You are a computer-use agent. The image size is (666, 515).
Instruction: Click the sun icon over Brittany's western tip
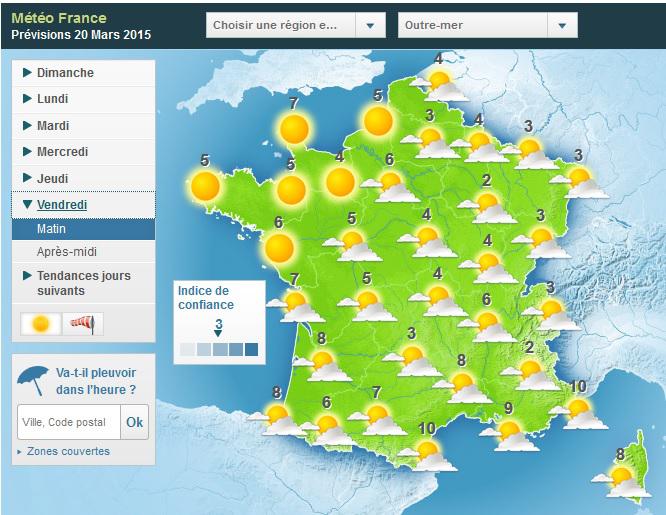click(205, 187)
